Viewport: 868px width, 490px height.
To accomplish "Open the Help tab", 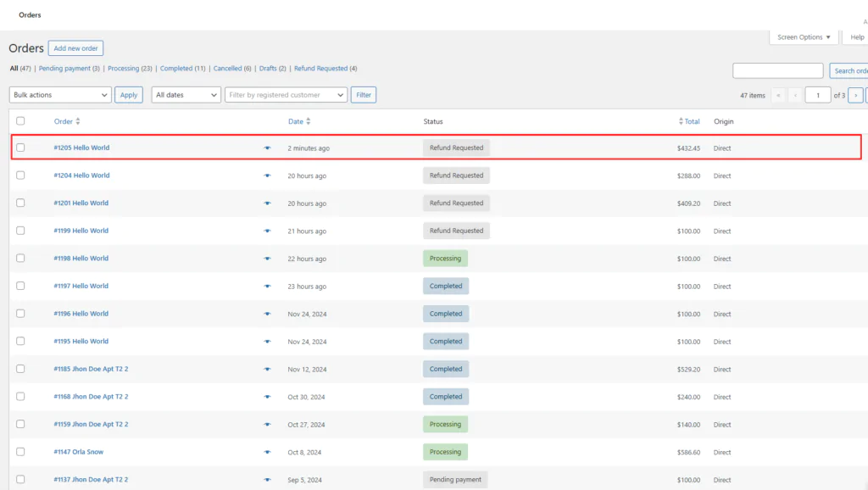I will click(856, 37).
